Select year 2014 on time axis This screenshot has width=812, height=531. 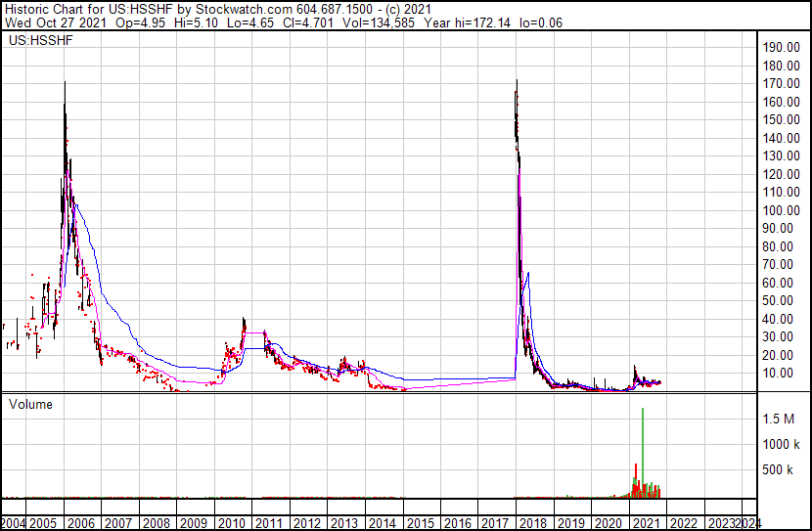pos(383,523)
